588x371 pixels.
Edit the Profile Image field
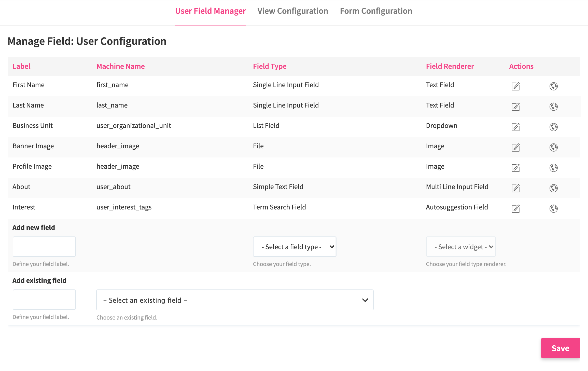click(515, 168)
